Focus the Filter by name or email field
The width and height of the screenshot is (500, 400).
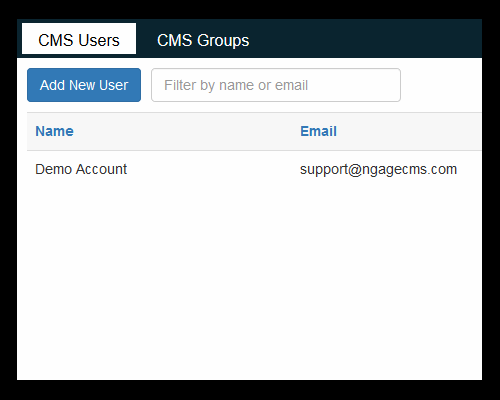point(276,85)
